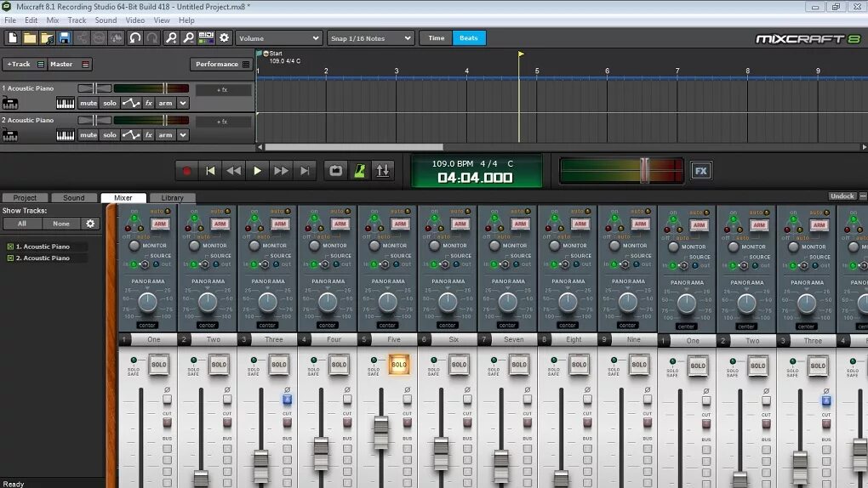The width and height of the screenshot is (868, 488).
Task: Open preferences with the toolbar gear icon
Action: (x=224, y=37)
